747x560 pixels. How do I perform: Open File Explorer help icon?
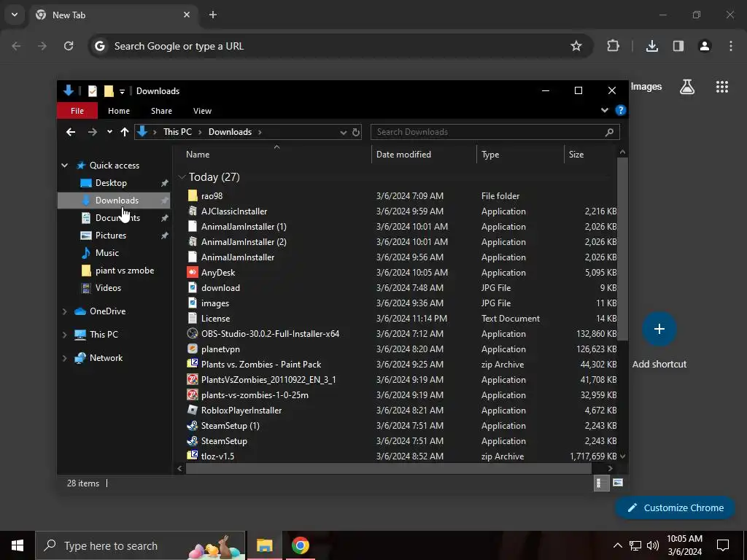620,111
